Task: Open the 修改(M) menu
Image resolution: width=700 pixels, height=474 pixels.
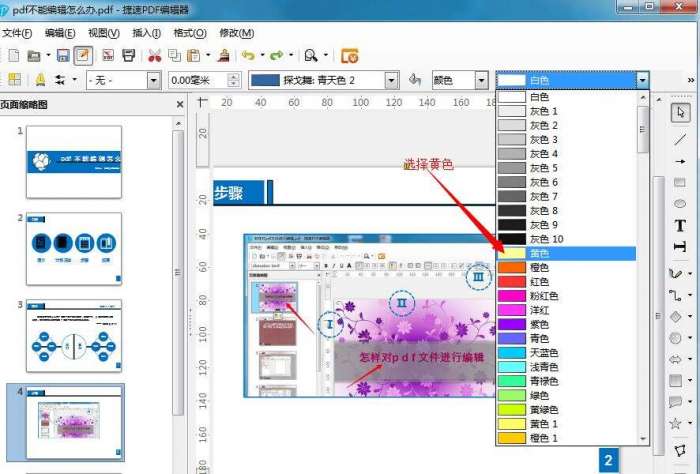Action: pos(237,33)
